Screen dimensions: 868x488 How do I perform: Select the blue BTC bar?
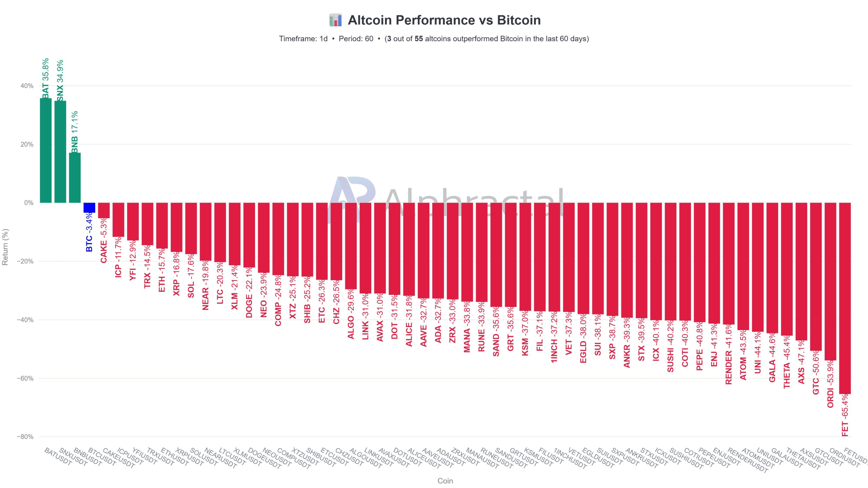pos(90,207)
